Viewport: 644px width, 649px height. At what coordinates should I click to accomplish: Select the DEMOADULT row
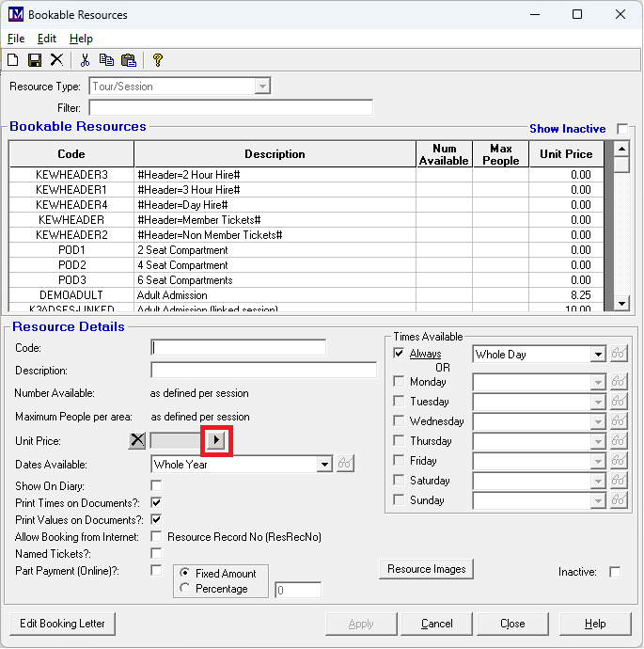pyautogui.click(x=306, y=295)
